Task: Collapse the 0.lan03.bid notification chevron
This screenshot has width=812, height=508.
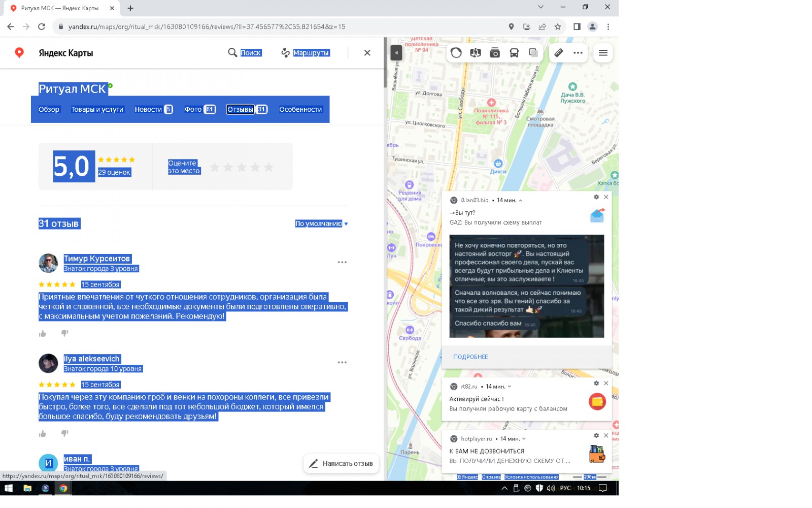Action: tap(520, 201)
